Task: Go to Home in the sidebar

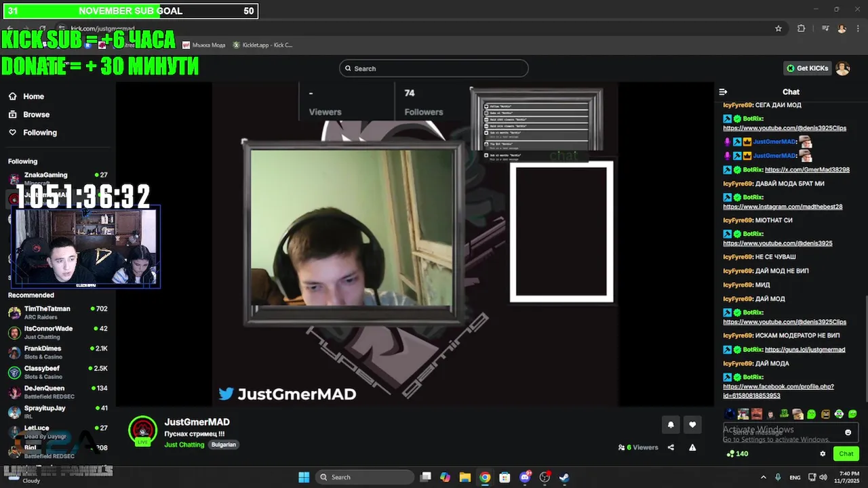Action: coord(33,96)
